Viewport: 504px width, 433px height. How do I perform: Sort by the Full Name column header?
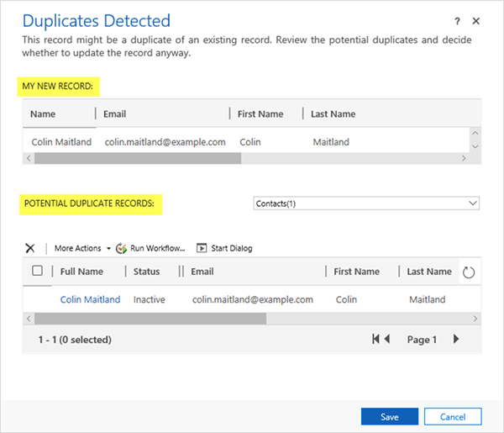[81, 272]
